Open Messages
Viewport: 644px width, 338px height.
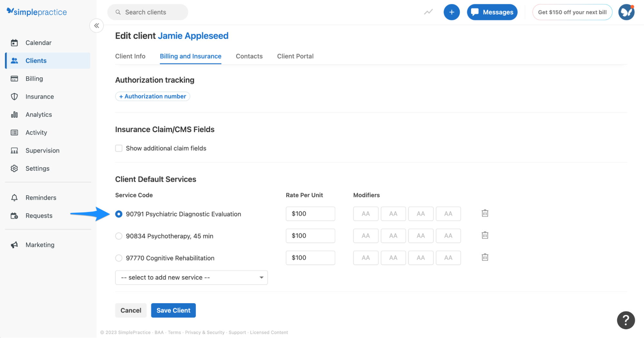492,12
